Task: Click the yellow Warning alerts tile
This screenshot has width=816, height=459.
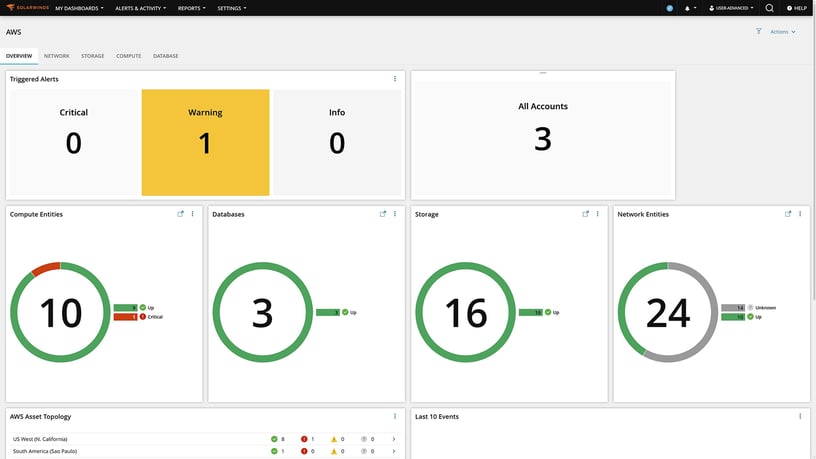Action: pos(206,143)
